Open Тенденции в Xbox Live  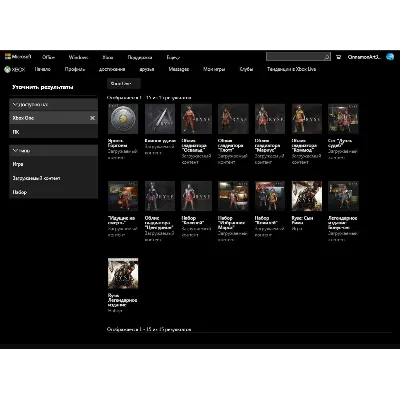tap(291, 69)
